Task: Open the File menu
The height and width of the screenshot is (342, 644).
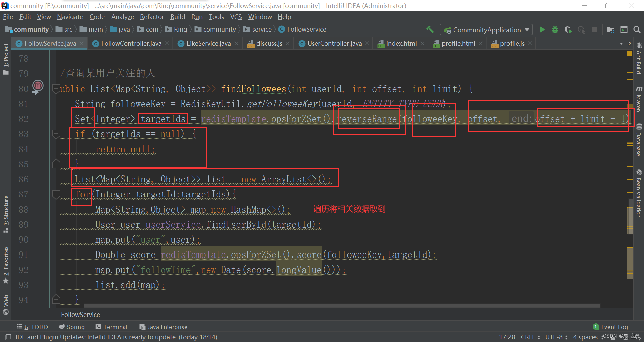Action: point(8,17)
